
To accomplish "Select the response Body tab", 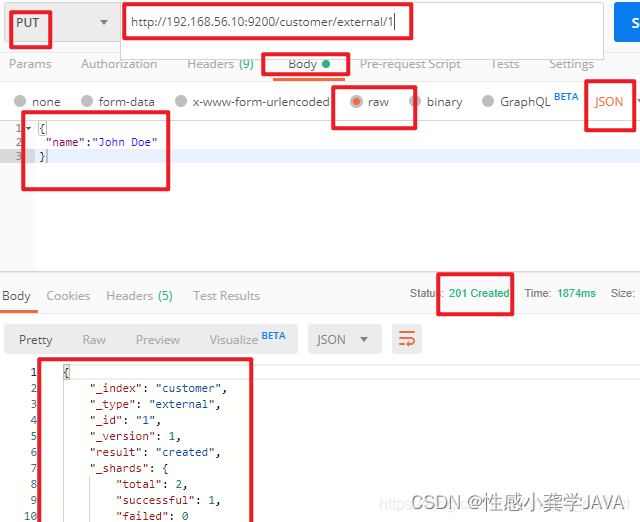I will 16,296.
